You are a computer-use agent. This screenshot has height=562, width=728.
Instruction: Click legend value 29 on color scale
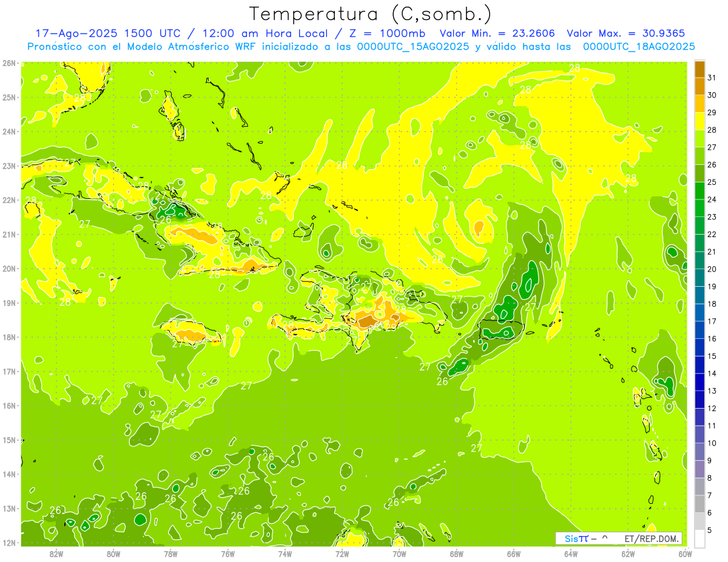pos(712,113)
